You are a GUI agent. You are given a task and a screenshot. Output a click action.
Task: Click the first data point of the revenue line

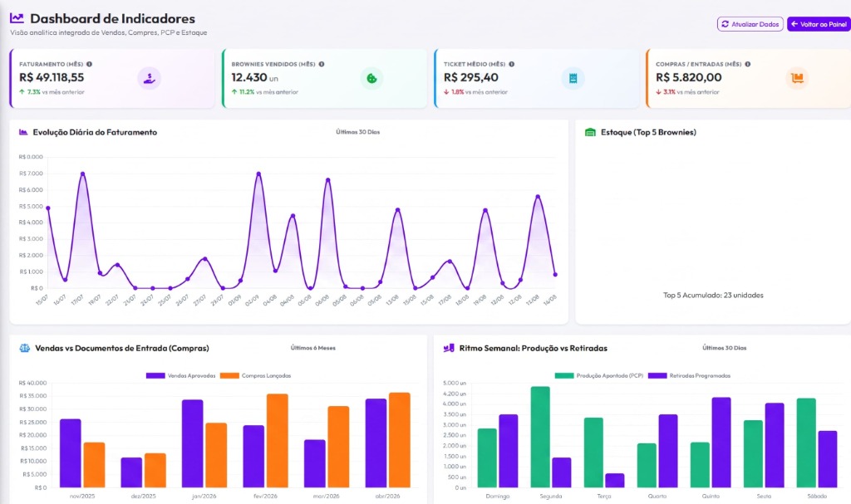pos(47,208)
